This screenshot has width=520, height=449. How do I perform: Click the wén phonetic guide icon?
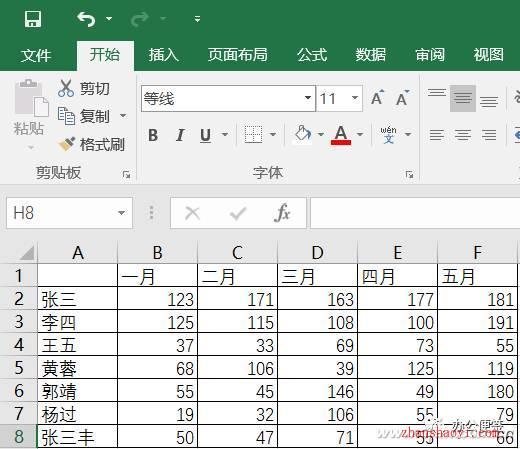point(389,135)
